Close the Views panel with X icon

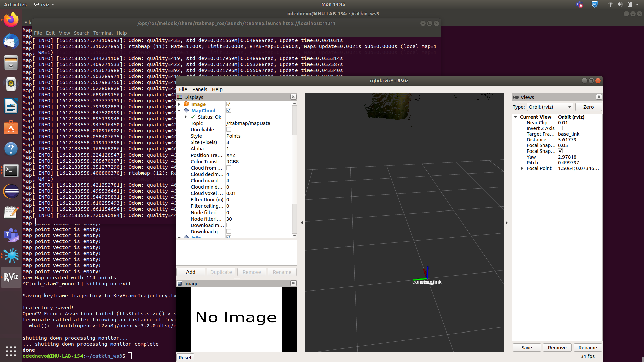[599, 97]
